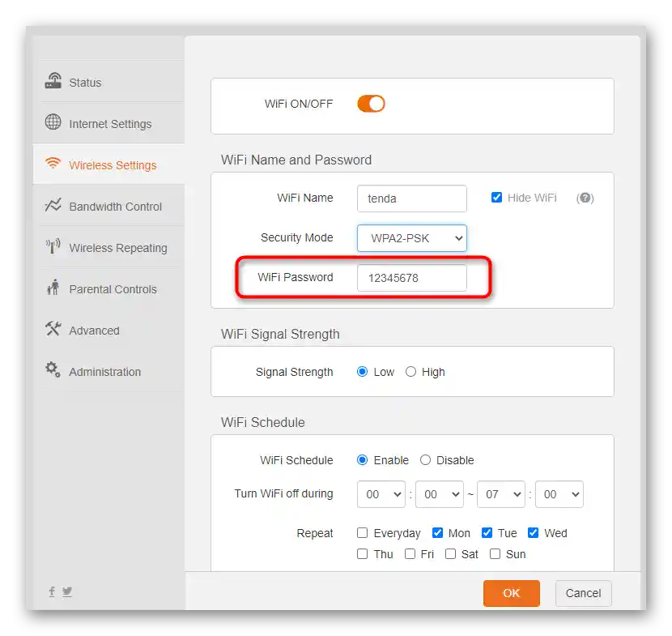Uncheck the Tue repeat checkbox
The width and height of the screenshot is (672, 636).
pyautogui.click(x=487, y=532)
